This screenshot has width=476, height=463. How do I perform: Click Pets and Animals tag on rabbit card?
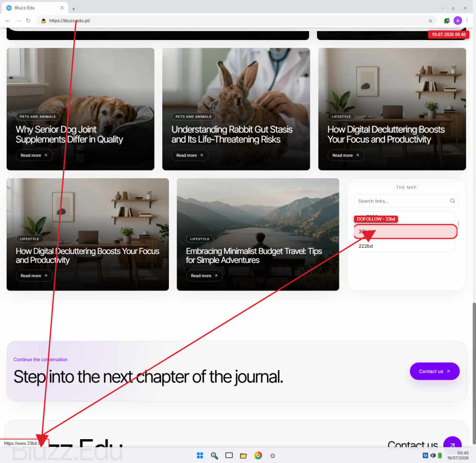pos(193,117)
